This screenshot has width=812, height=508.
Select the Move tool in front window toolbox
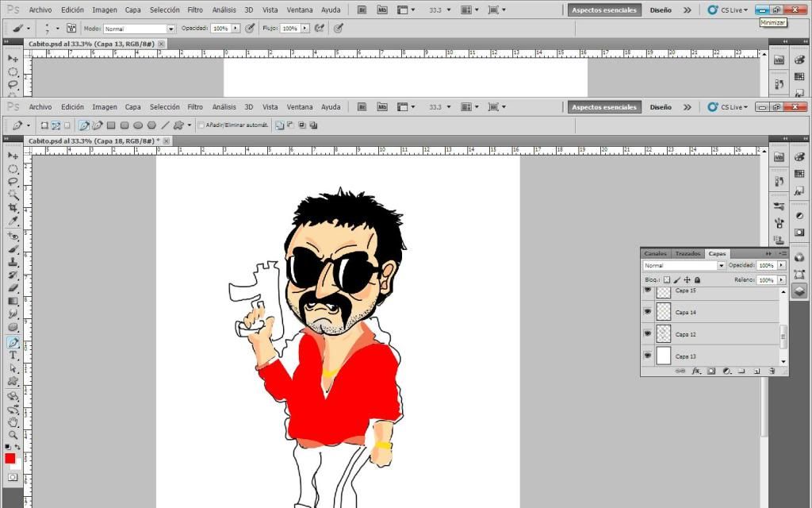tap(13, 156)
